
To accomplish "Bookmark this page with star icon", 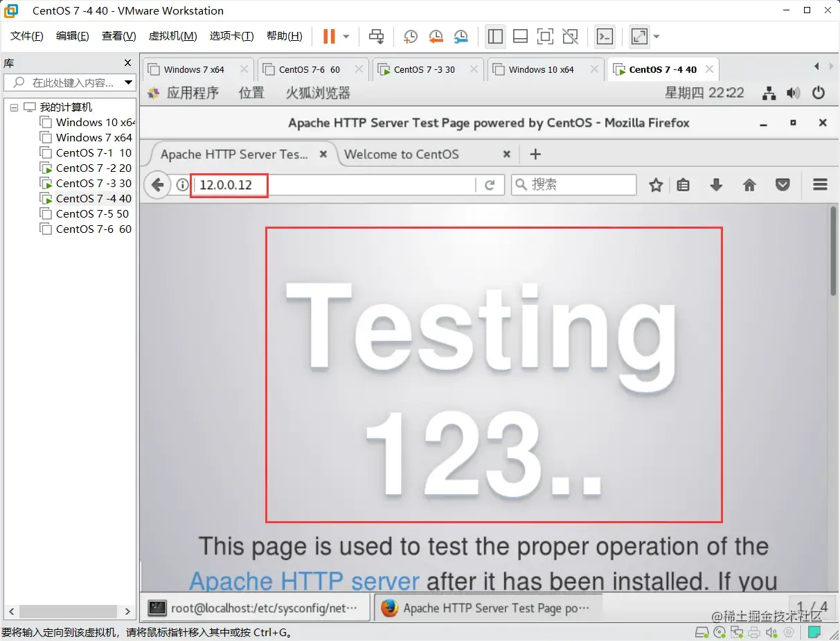I will tap(656, 185).
